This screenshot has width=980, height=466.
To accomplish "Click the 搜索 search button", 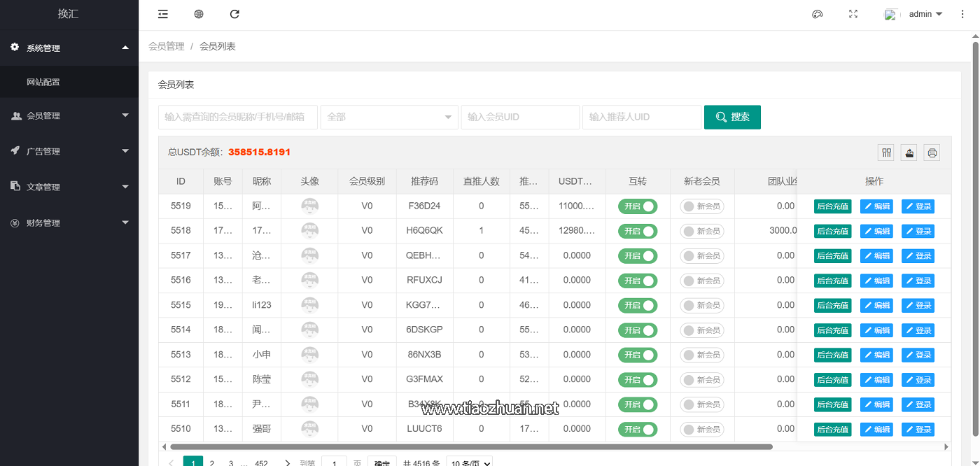I will click(x=732, y=117).
